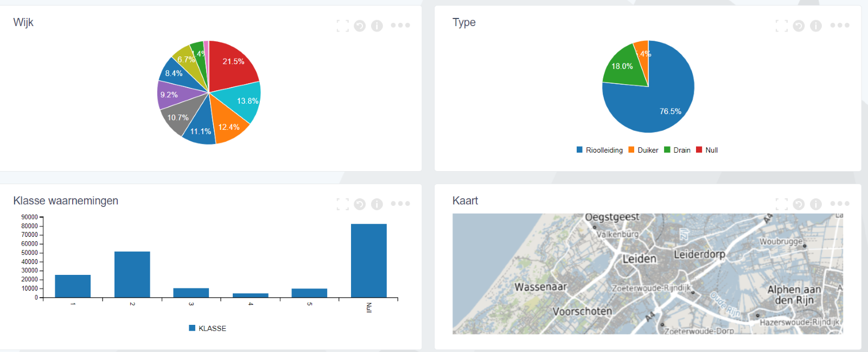Select the green Drain legend swatch
The height and width of the screenshot is (352, 868).
click(x=667, y=150)
